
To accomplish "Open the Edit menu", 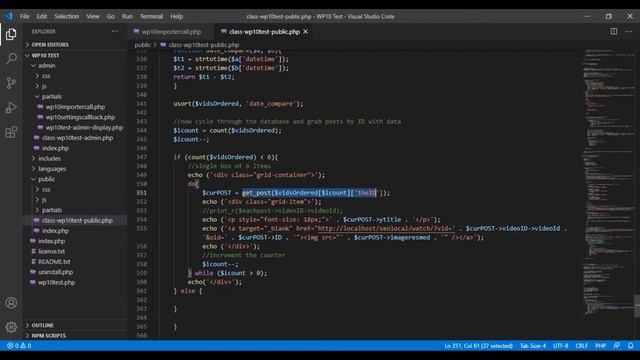I will pyautogui.click(x=42, y=16).
